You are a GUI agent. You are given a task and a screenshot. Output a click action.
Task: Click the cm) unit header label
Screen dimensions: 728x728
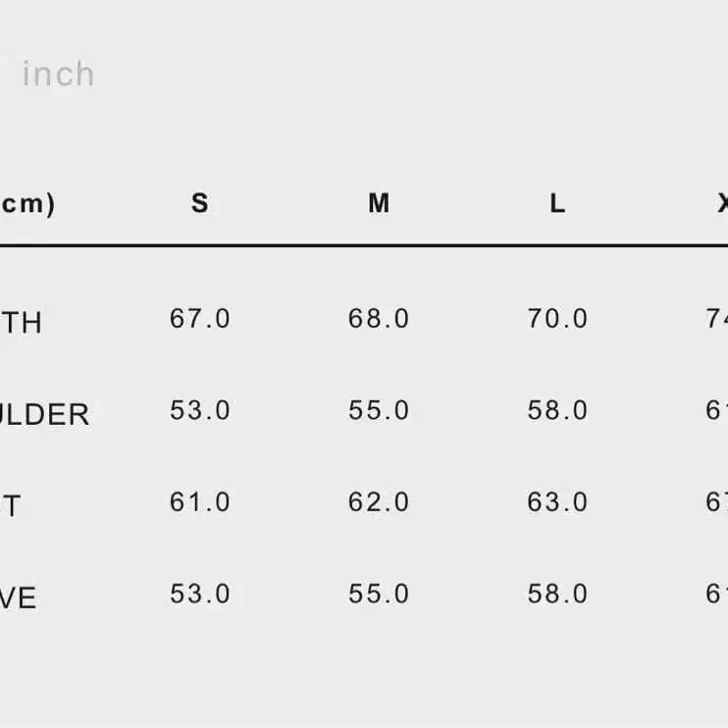(26, 204)
